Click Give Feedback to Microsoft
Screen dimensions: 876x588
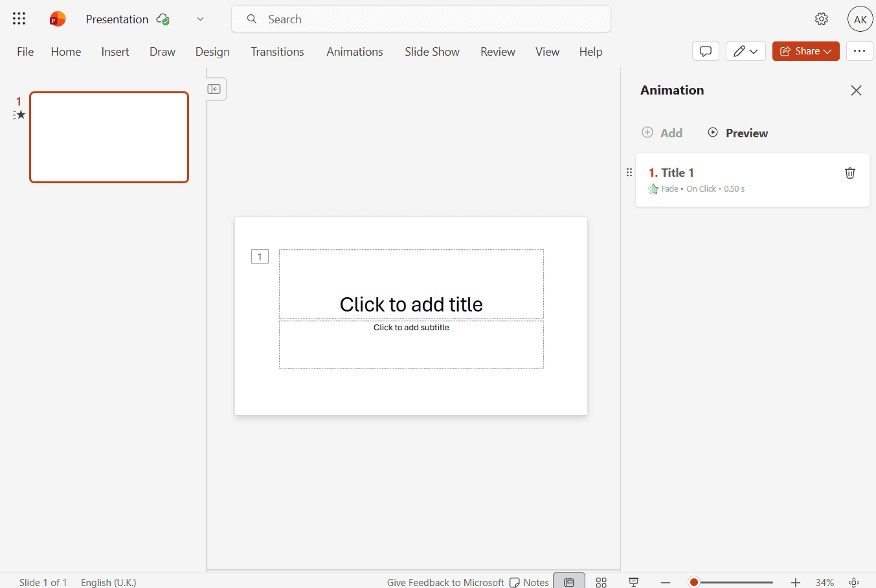click(445, 582)
